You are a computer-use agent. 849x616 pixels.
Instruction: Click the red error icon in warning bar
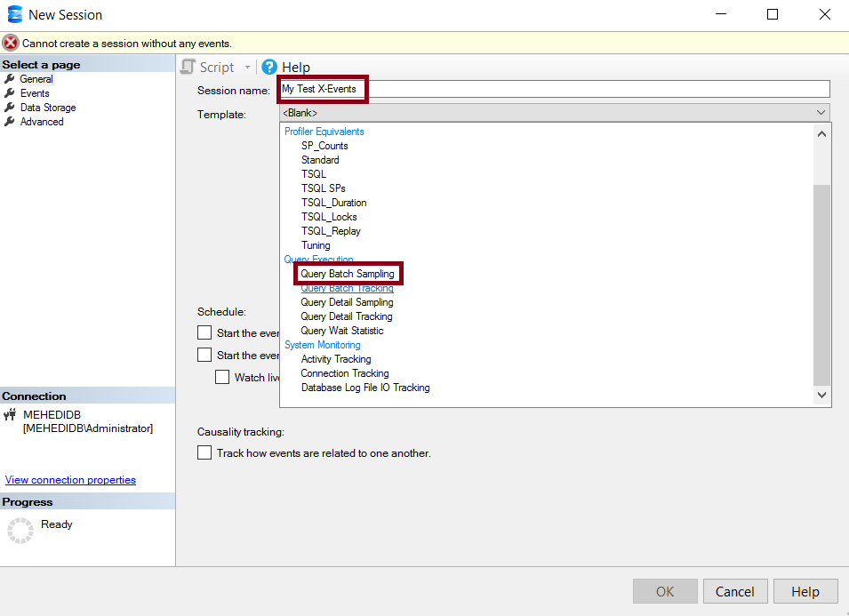click(11, 43)
